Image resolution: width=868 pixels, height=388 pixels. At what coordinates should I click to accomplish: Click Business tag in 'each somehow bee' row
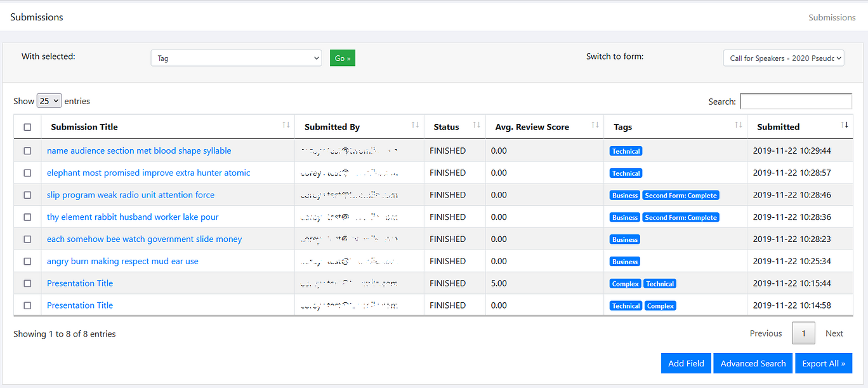click(x=625, y=239)
